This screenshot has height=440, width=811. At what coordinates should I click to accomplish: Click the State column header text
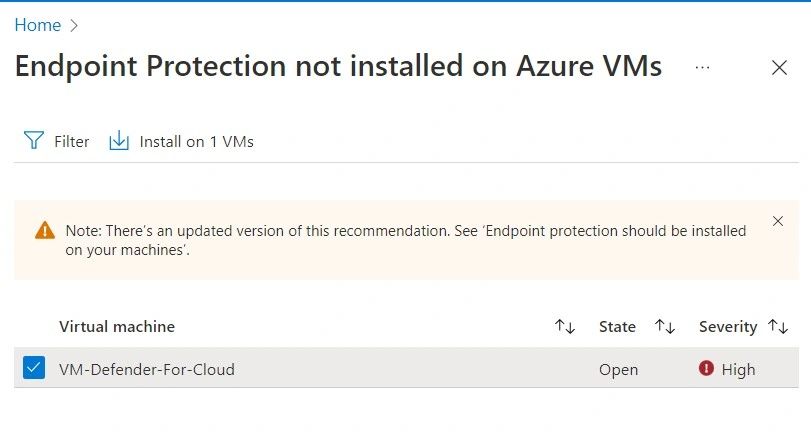pyautogui.click(x=617, y=327)
